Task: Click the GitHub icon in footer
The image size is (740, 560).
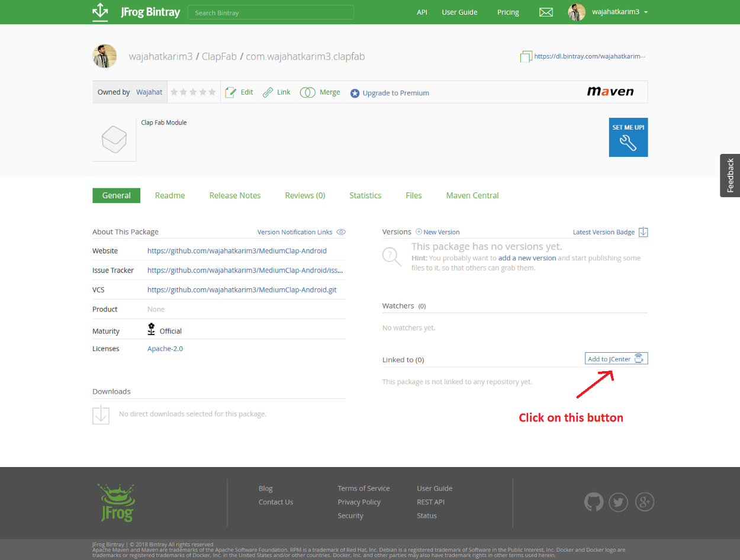Action: point(594,502)
